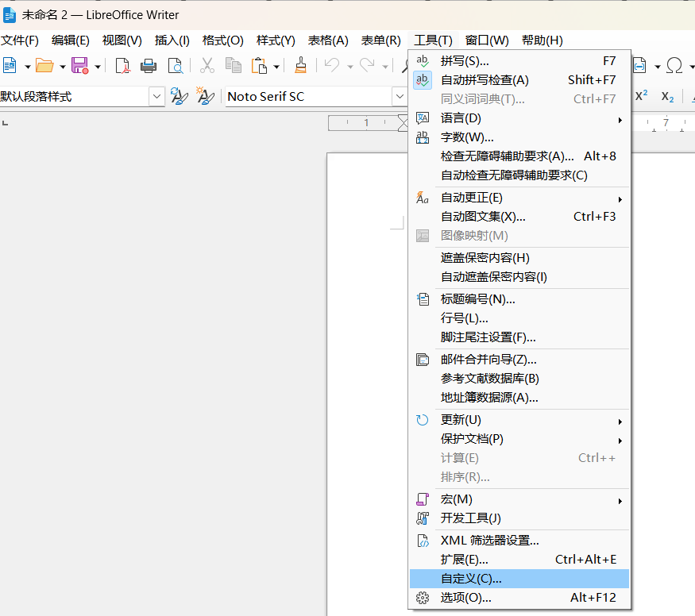695x616 pixels.
Task: Expand the 更新(U) submenu
Action: (519, 420)
